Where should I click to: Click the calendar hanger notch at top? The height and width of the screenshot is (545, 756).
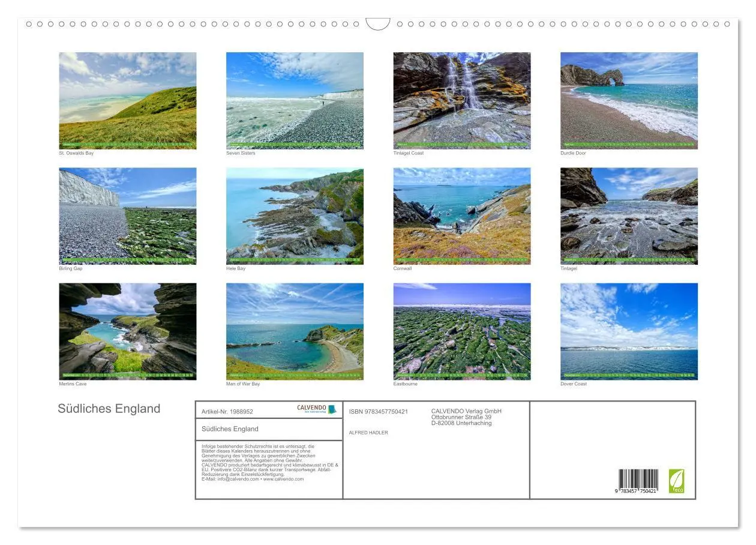click(378, 24)
